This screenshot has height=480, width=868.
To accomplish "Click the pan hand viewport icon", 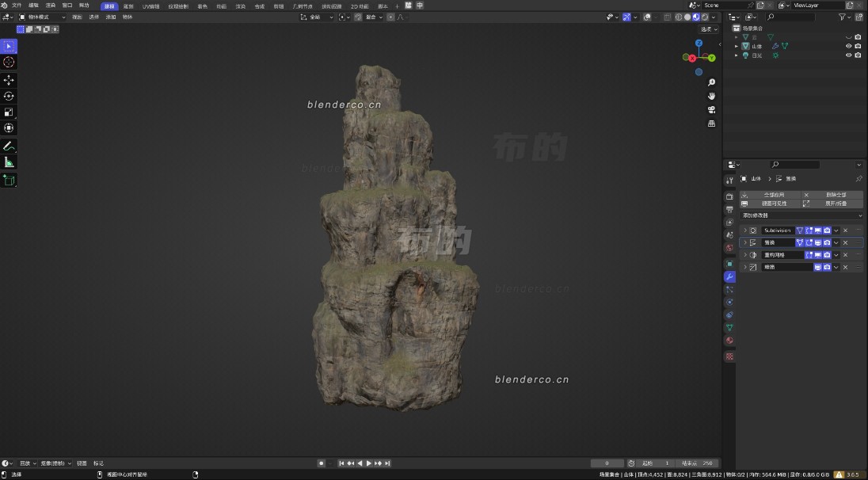I will [711, 96].
